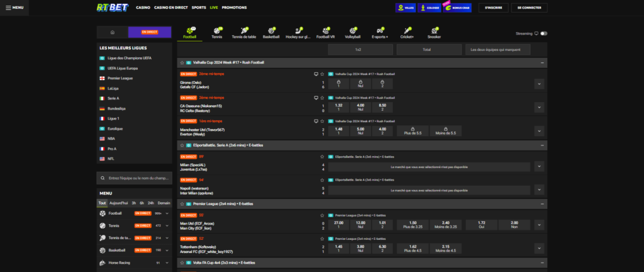Image resolution: width=644 pixels, height=272 pixels.
Task: Open stream icon for CA Osasuna match
Action: 316,98
